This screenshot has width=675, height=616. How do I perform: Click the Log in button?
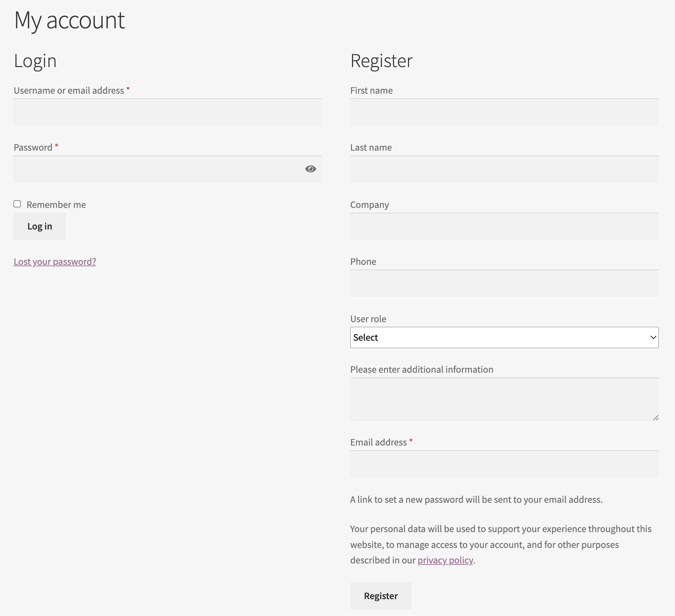point(40,226)
